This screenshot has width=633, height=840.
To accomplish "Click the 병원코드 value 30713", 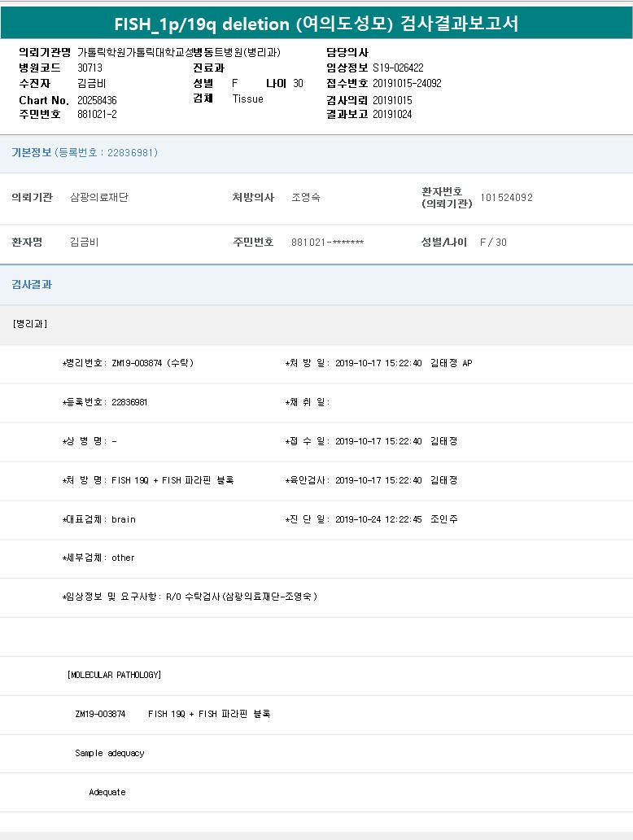I will (89, 68).
